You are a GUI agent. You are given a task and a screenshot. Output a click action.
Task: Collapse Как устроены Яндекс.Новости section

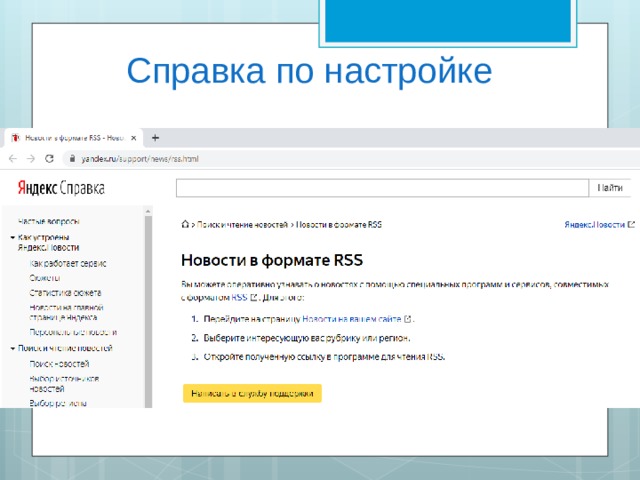pyautogui.click(x=13, y=237)
